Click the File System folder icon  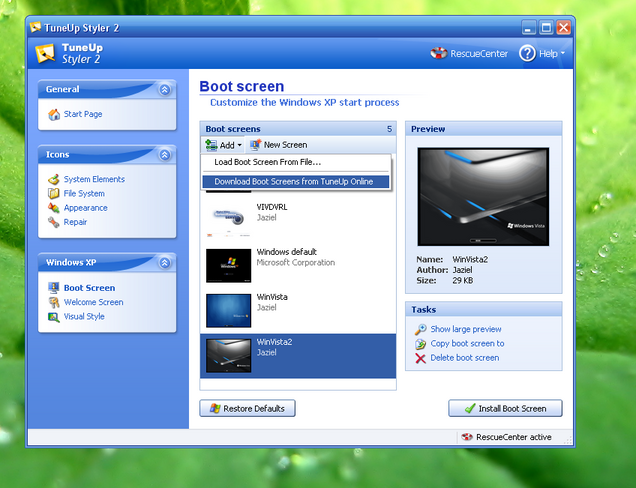tap(54, 193)
